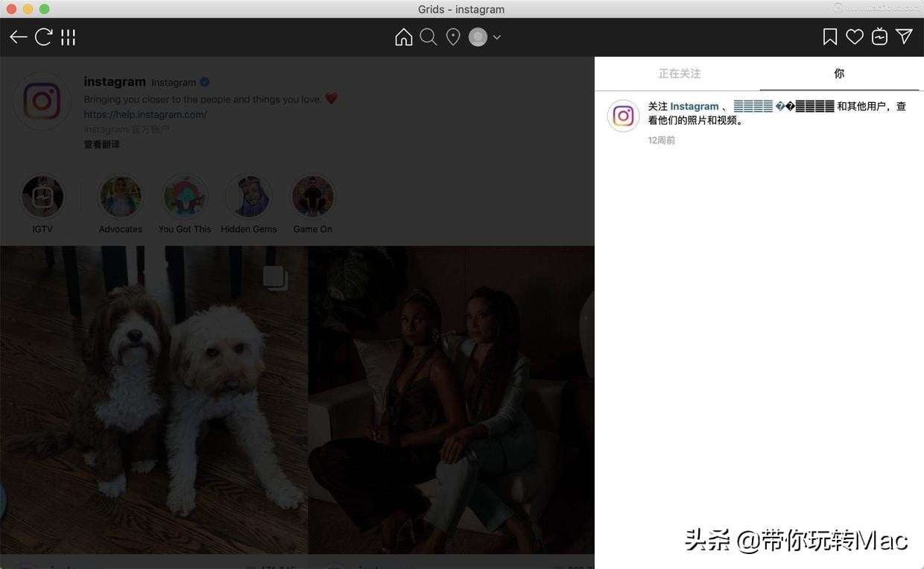Click the current account avatar
This screenshot has width=924, height=569.
[x=478, y=36]
